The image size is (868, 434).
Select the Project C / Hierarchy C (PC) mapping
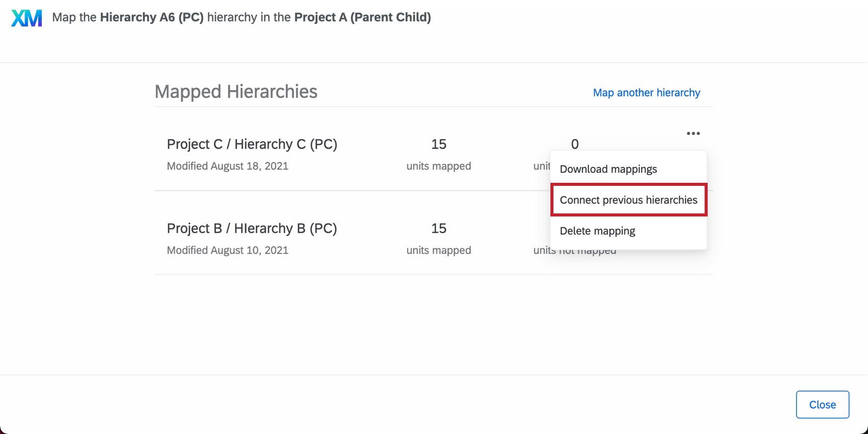pos(252,144)
